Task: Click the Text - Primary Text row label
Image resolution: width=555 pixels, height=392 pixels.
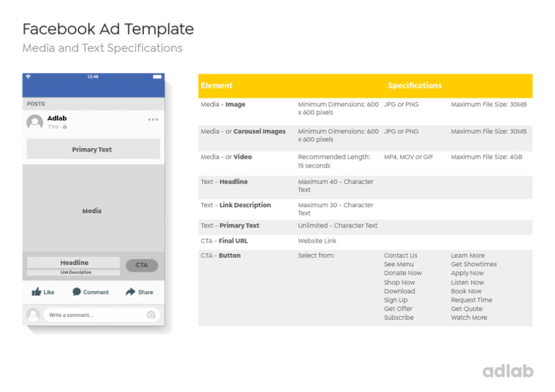Action: 230,225
